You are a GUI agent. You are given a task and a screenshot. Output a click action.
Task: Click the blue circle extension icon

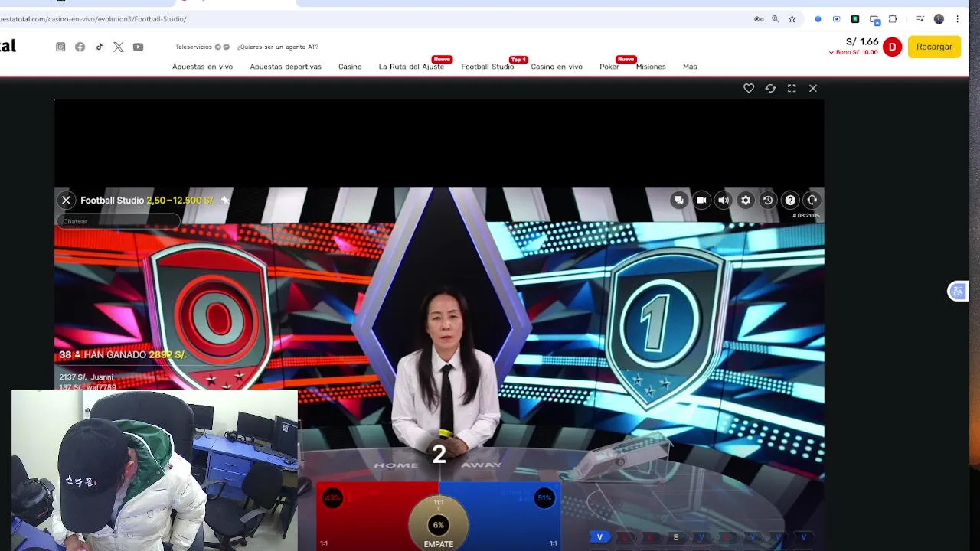click(x=818, y=19)
